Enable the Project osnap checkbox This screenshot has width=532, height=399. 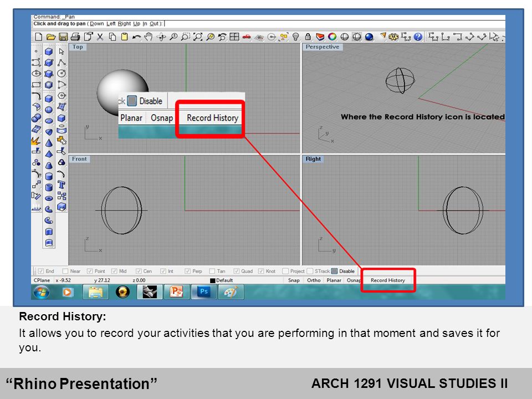tap(285, 271)
